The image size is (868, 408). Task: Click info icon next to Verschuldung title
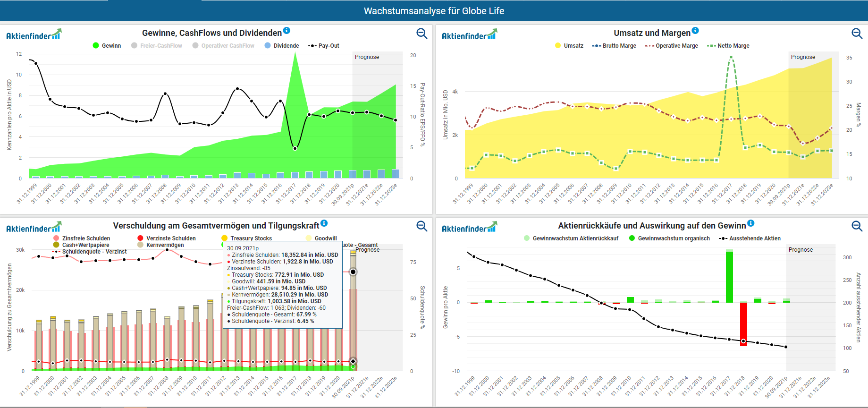324,223
